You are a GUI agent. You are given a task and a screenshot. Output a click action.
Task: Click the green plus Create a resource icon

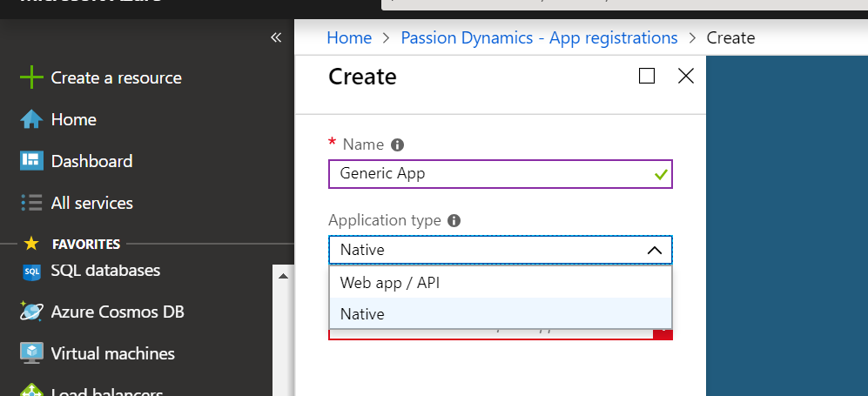pos(31,77)
